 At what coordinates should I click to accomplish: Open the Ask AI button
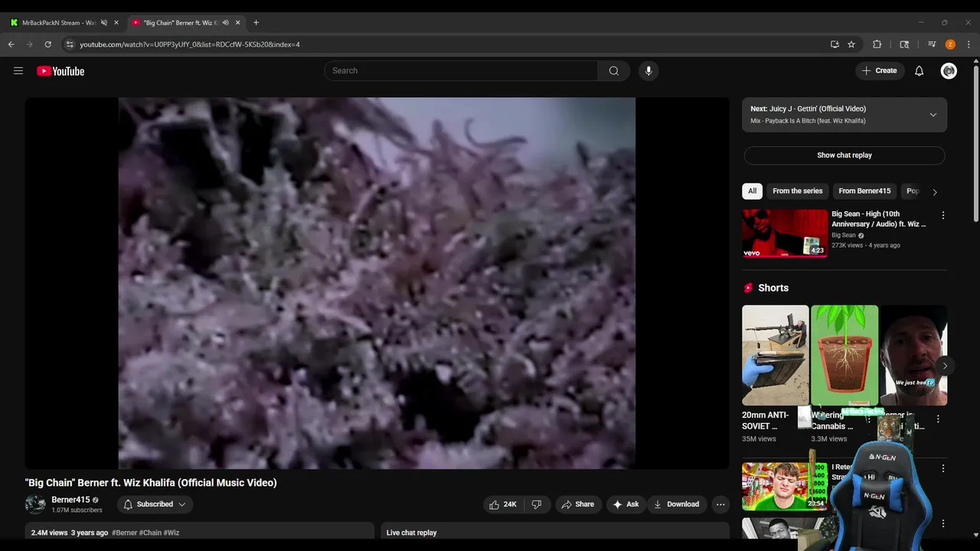point(626,504)
